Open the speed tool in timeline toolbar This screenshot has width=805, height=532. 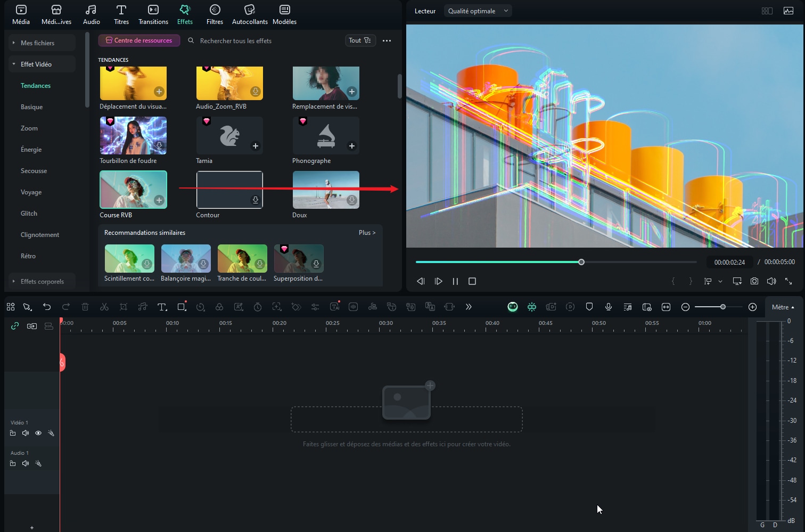click(x=201, y=307)
